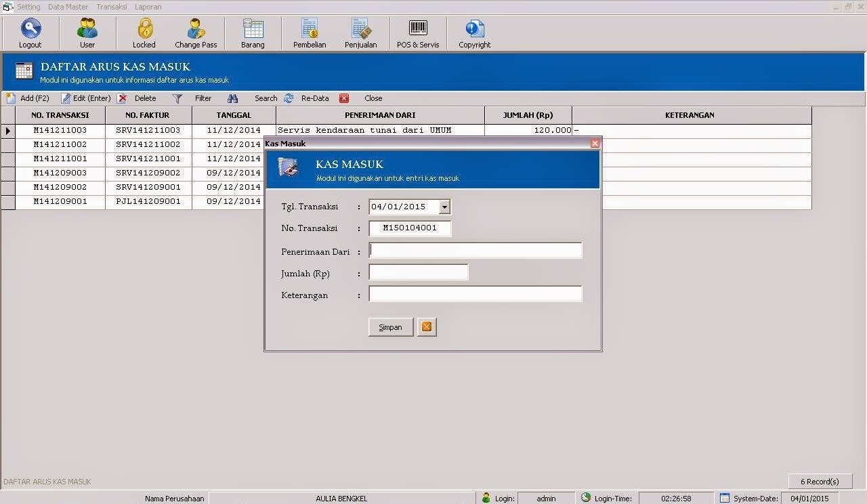
Task: Select transaction M141209002 cell
Action: pos(60,188)
